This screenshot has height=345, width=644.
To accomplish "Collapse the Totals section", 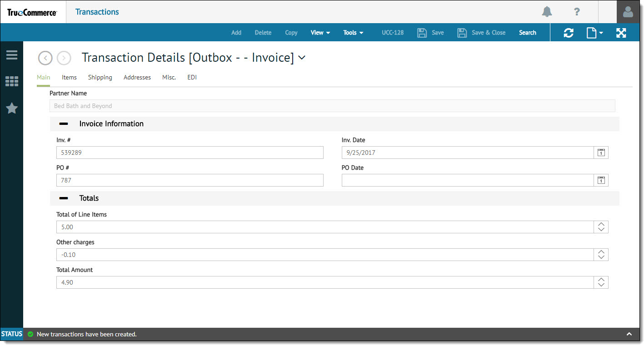I will click(x=64, y=198).
